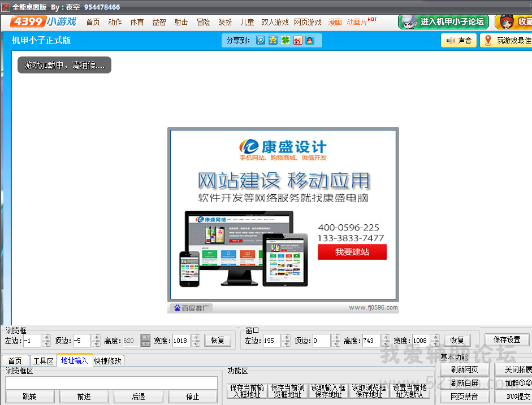Click the 跳转 button
The image size is (532, 405).
pos(30,397)
